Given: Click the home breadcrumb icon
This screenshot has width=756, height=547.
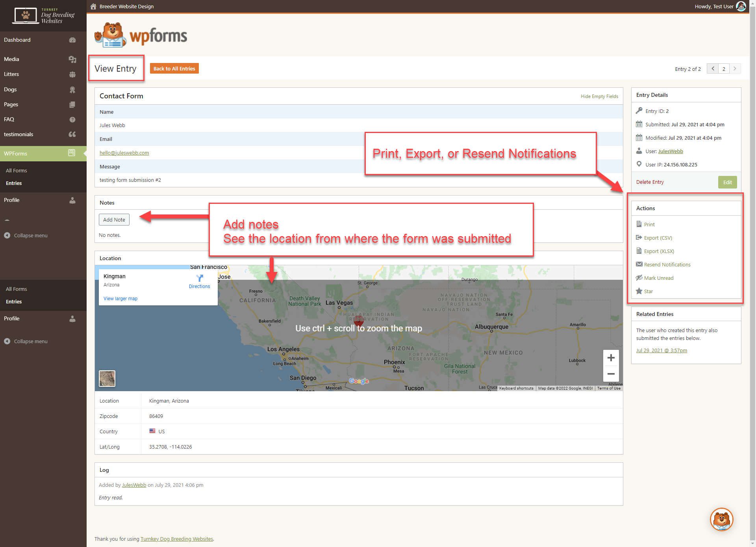Looking at the screenshot, I should [93, 6].
